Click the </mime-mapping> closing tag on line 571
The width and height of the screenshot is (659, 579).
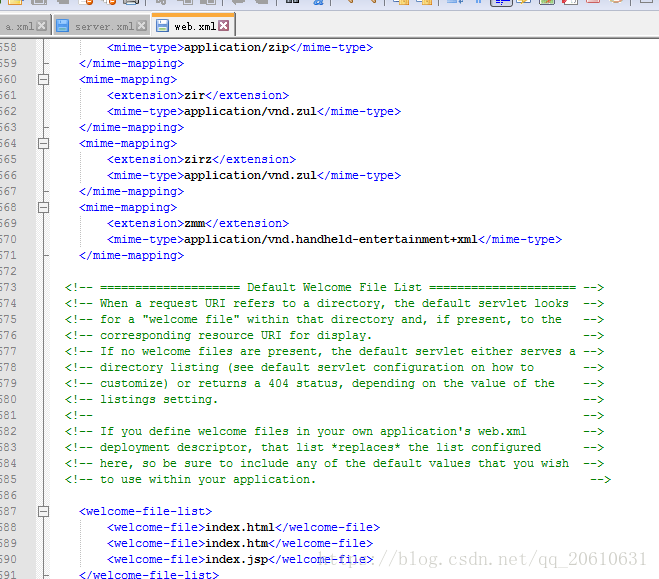(131, 255)
